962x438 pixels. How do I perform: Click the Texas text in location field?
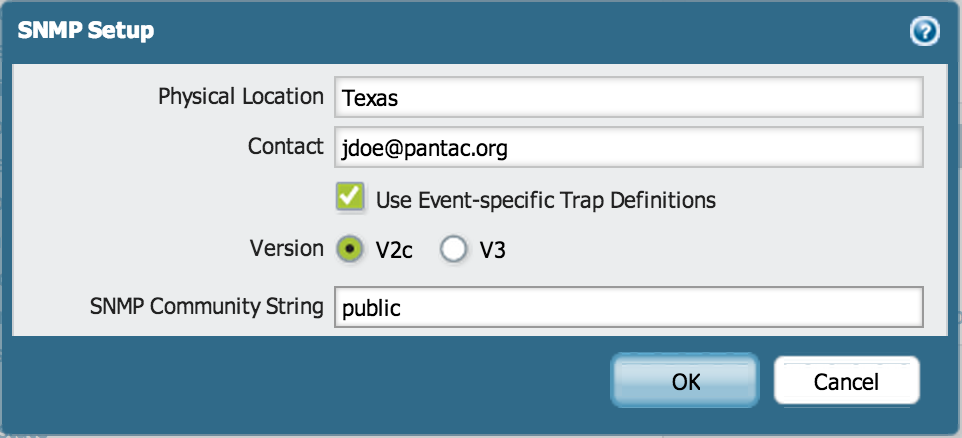point(370,99)
